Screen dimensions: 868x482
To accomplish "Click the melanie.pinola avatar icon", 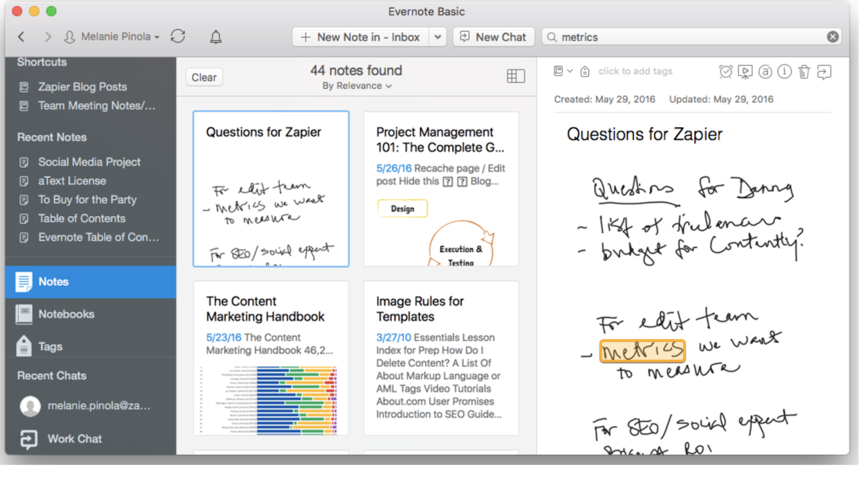I will [x=30, y=406].
